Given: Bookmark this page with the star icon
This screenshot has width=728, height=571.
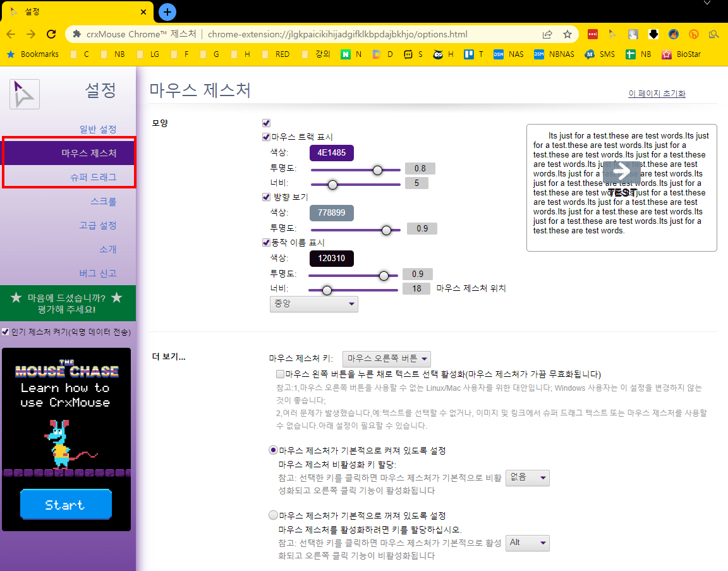Looking at the screenshot, I should tap(567, 34).
